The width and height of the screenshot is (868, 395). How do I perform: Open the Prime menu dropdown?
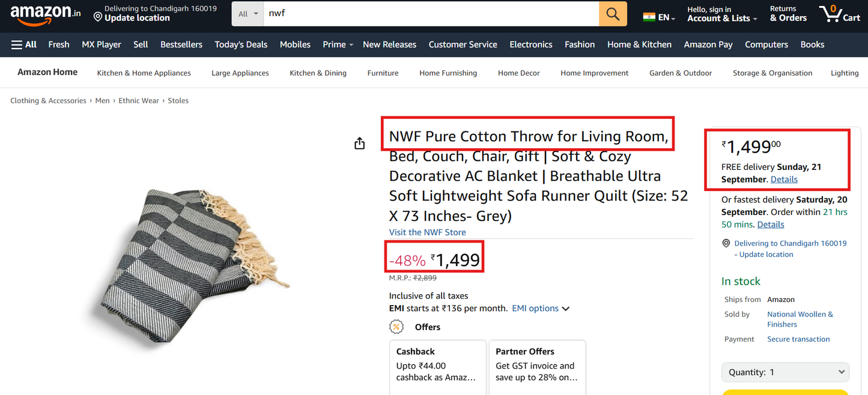(338, 44)
